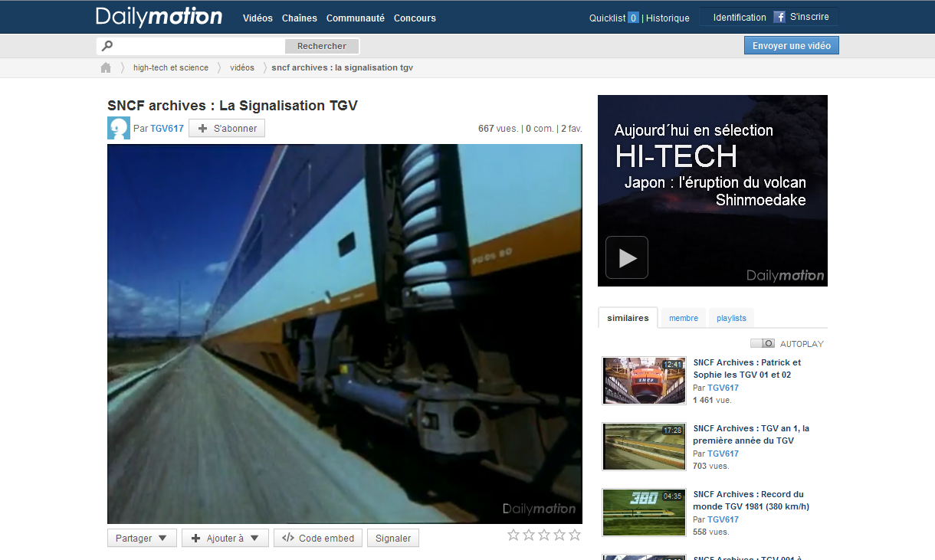Play the HI-TECH featured video

click(627, 257)
